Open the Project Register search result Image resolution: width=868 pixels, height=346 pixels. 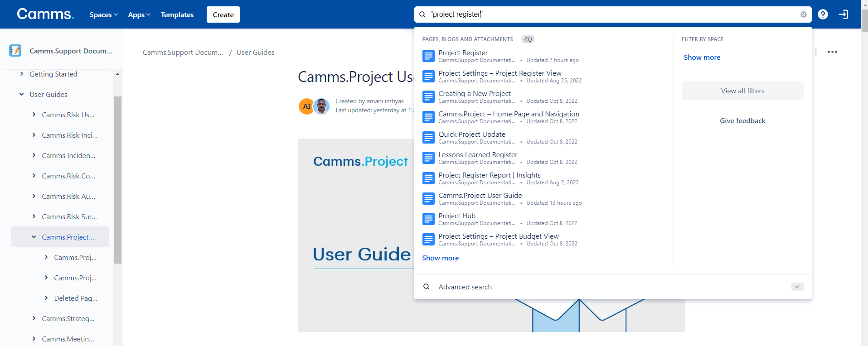[x=463, y=53]
